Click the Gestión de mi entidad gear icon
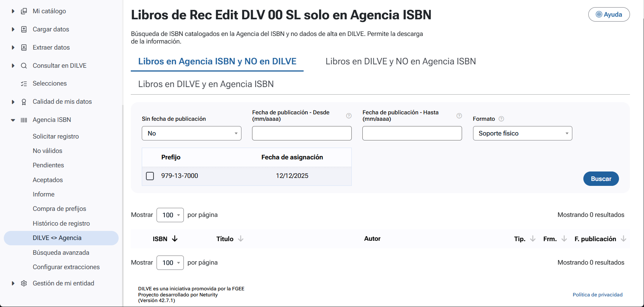 pos(24,284)
